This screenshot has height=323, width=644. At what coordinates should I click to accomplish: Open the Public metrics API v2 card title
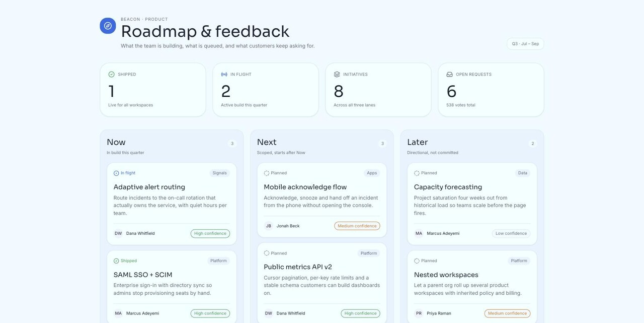pos(298,267)
